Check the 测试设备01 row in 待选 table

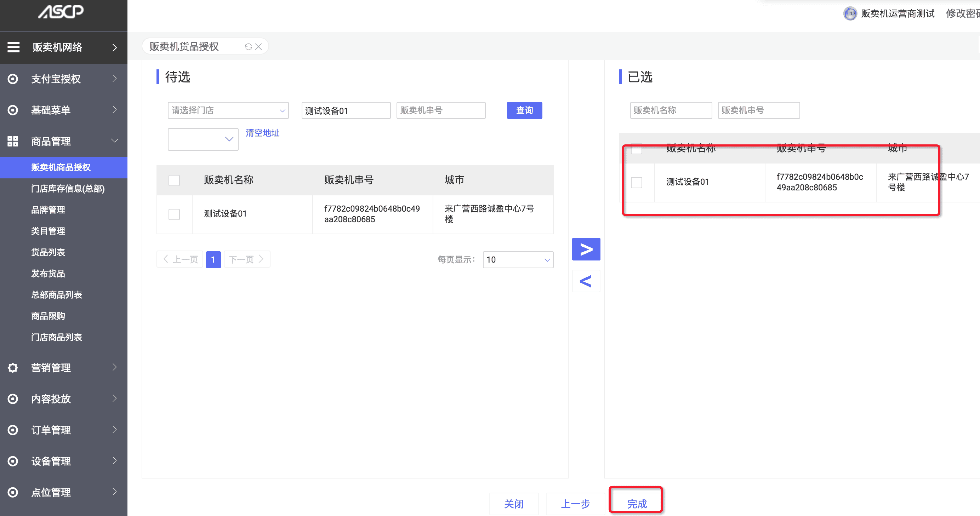click(x=174, y=214)
